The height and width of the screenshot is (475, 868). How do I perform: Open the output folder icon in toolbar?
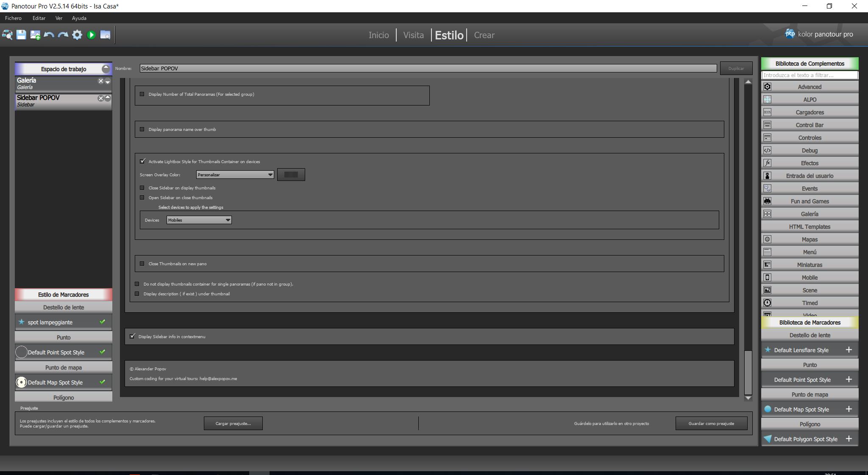(x=105, y=35)
